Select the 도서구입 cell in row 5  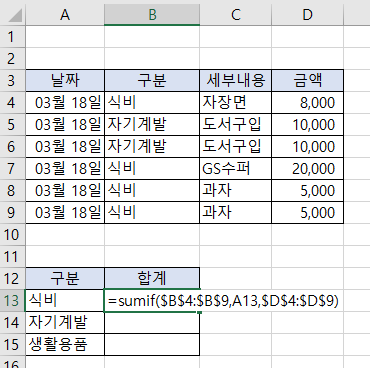(x=236, y=125)
